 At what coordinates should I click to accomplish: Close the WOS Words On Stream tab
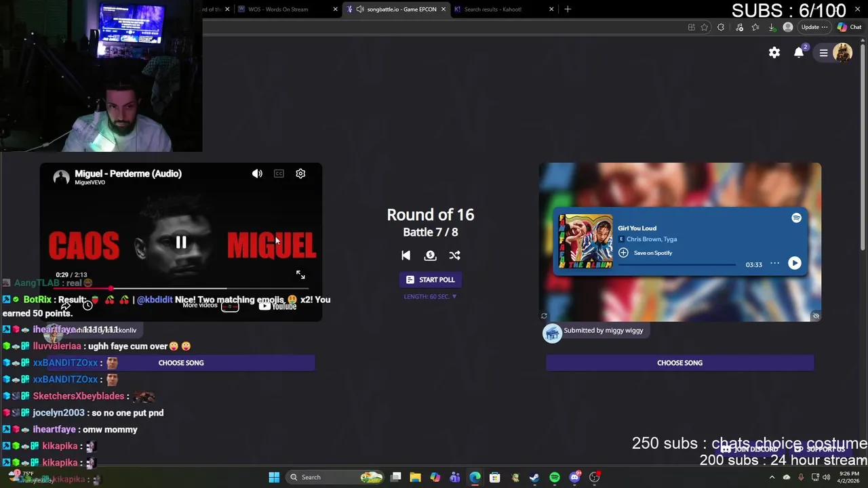point(335,9)
